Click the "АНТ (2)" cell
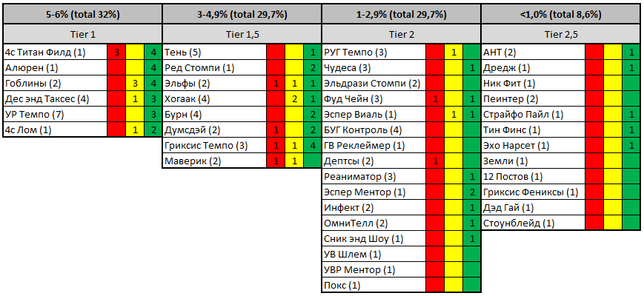The width and height of the screenshot is (644, 296). point(533,53)
